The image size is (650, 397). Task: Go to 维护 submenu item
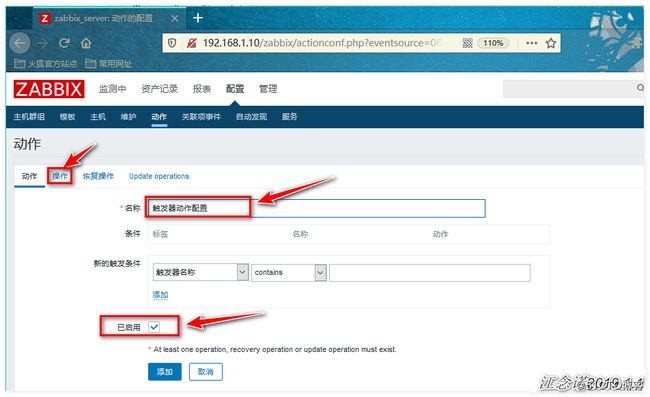click(x=129, y=117)
